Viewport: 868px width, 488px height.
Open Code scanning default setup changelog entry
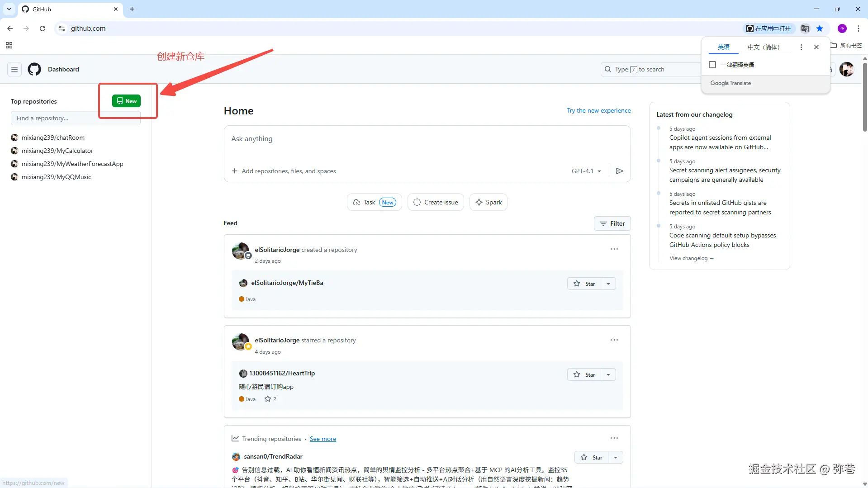click(x=722, y=240)
